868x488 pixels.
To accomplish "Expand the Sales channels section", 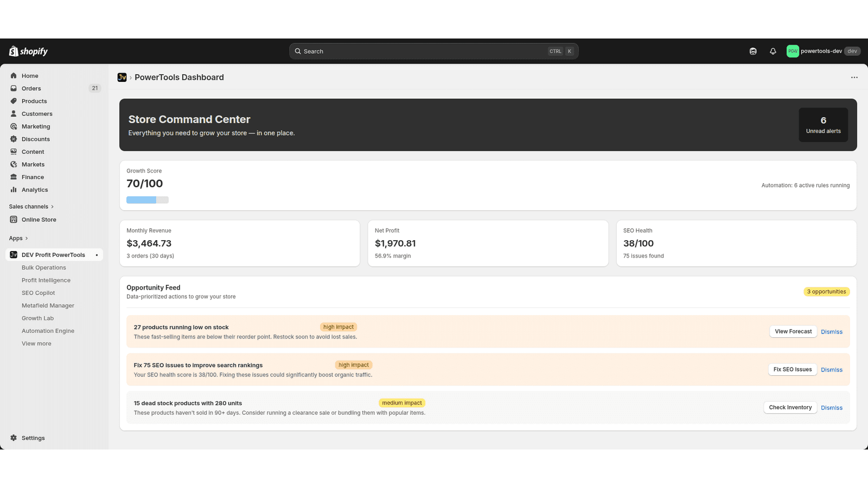I will tap(31, 207).
